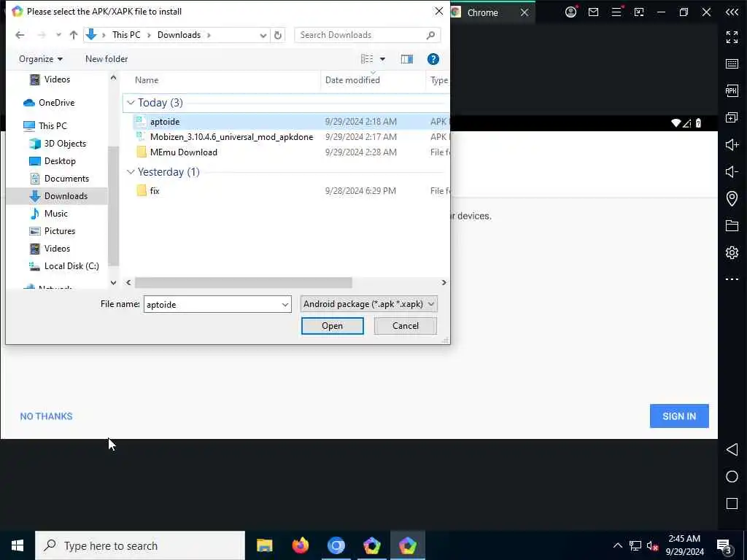Select Music in the navigation pane
The image size is (747, 560).
click(55, 214)
